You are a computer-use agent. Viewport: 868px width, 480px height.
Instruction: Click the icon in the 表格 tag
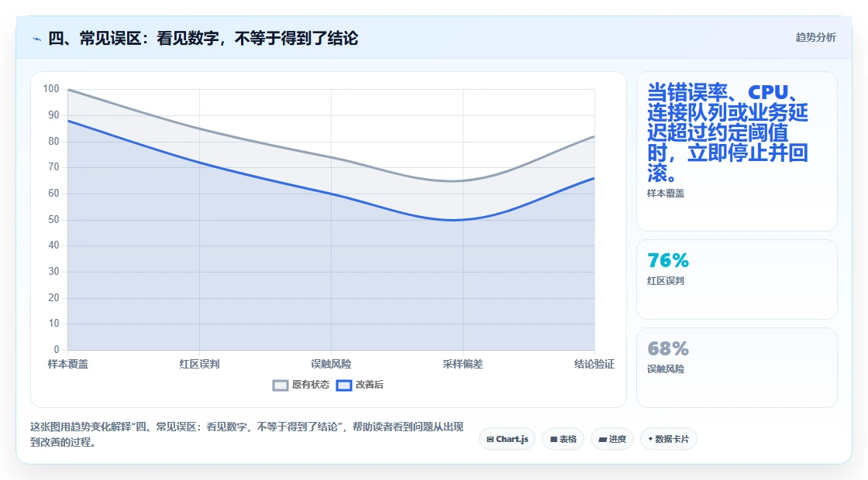(x=553, y=439)
